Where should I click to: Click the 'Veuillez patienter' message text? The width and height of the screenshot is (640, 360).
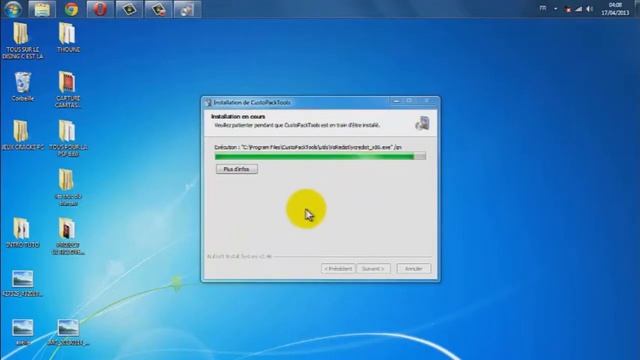(297, 125)
